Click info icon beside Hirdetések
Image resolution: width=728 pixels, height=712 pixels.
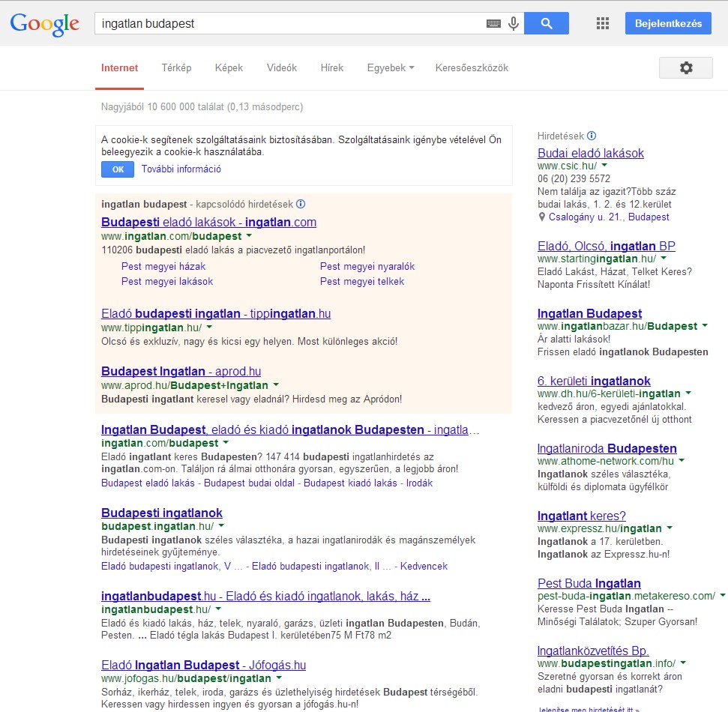pos(592,136)
